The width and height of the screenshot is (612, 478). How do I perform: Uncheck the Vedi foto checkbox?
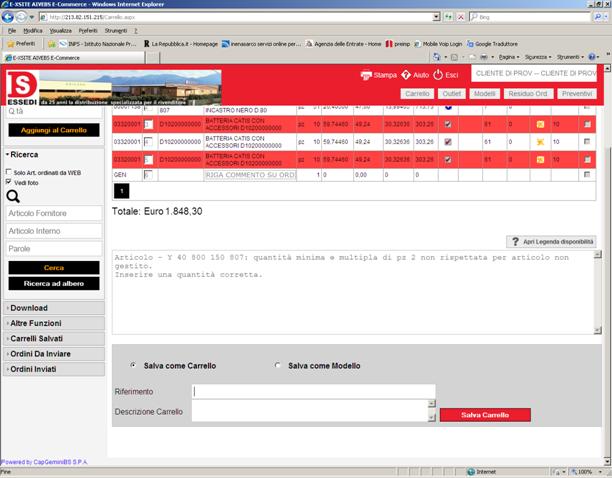(x=9, y=182)
